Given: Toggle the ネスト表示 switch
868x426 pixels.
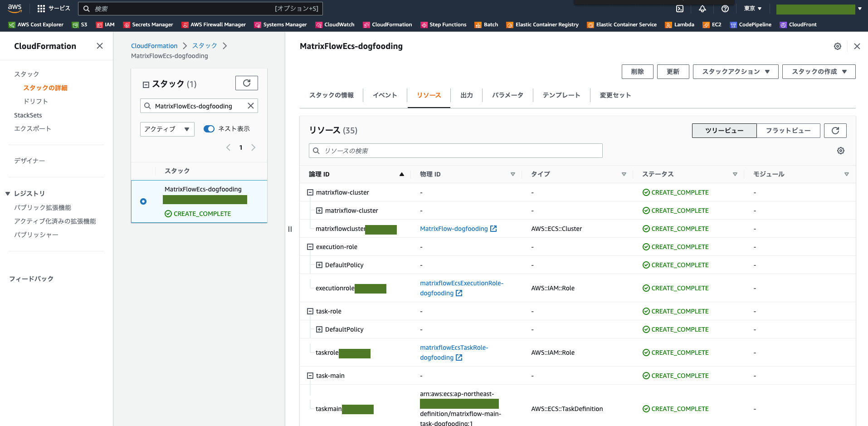Looking at the screenshot, I should [x=209, y=129].
